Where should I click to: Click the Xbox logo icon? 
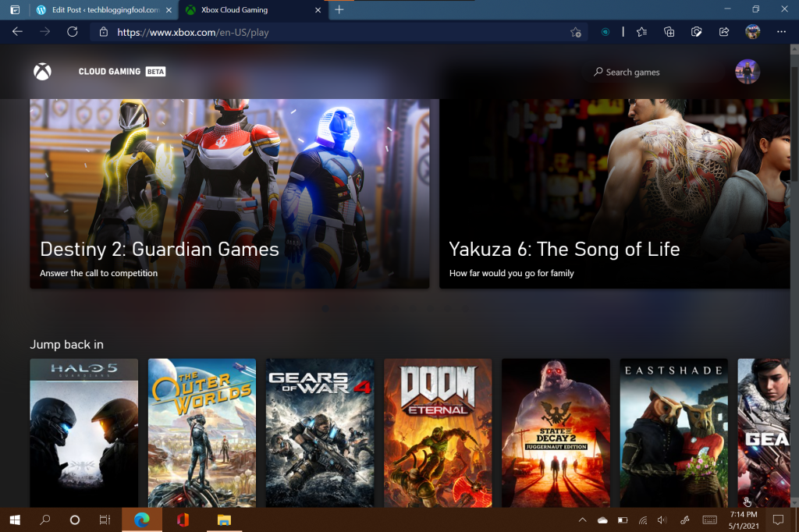coord(42,72)
